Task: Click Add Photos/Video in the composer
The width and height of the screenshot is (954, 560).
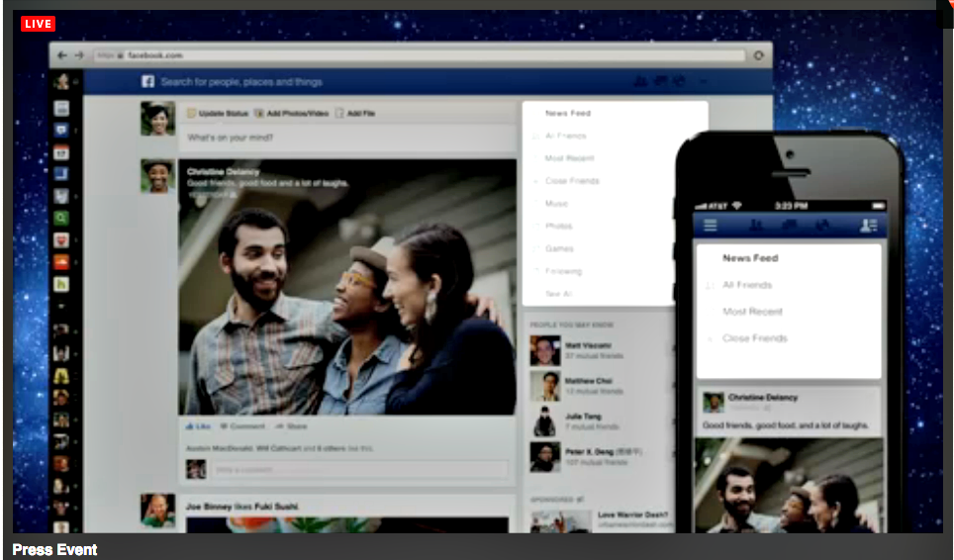Action: point(291,114)
